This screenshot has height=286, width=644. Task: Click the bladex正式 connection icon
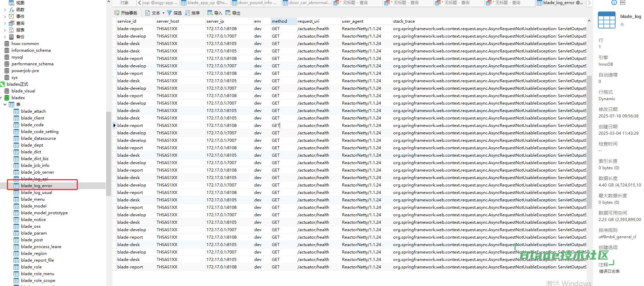2,84
